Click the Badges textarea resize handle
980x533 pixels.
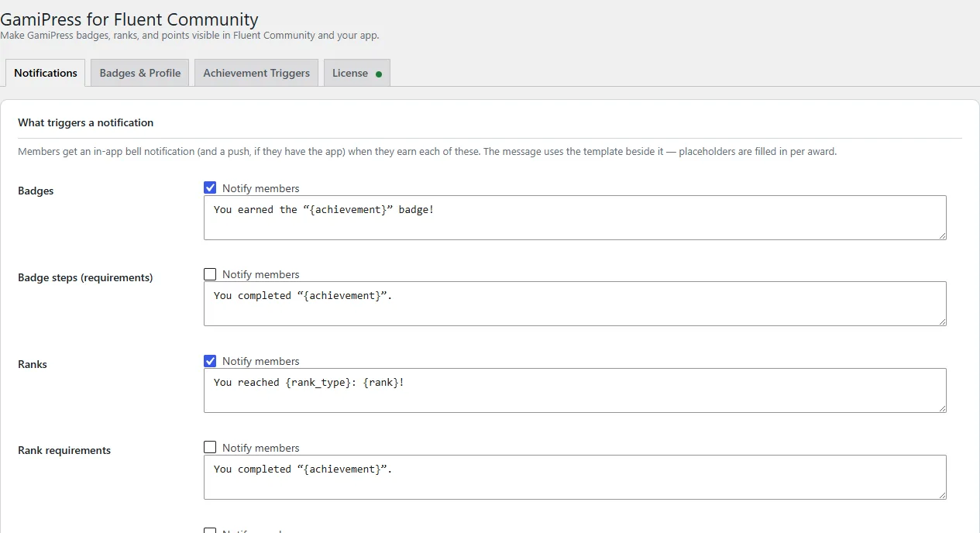[x=941, y=235]
